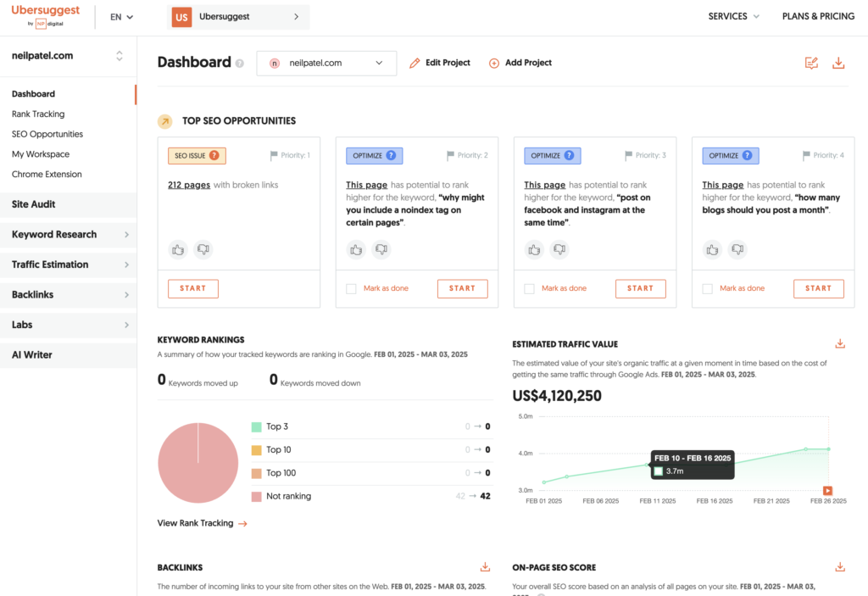Open the neilpatel.com project dropdown
This screenshot has width=868, height=596.
pos(326,63)
